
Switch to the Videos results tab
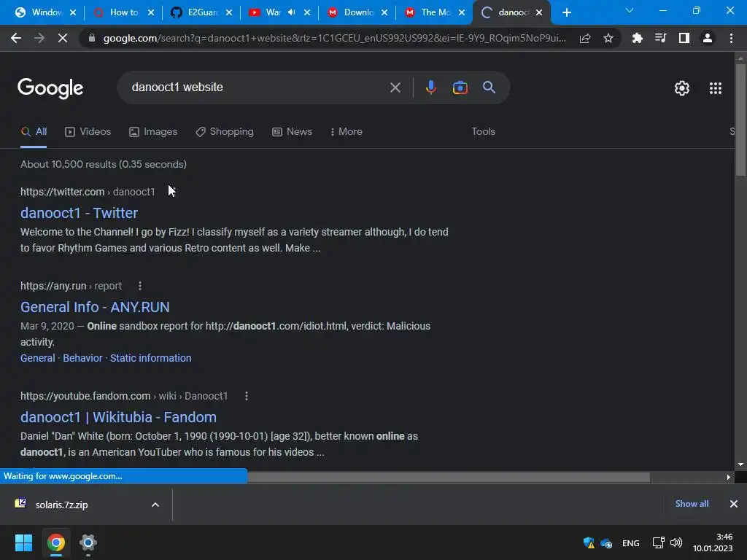88,131
